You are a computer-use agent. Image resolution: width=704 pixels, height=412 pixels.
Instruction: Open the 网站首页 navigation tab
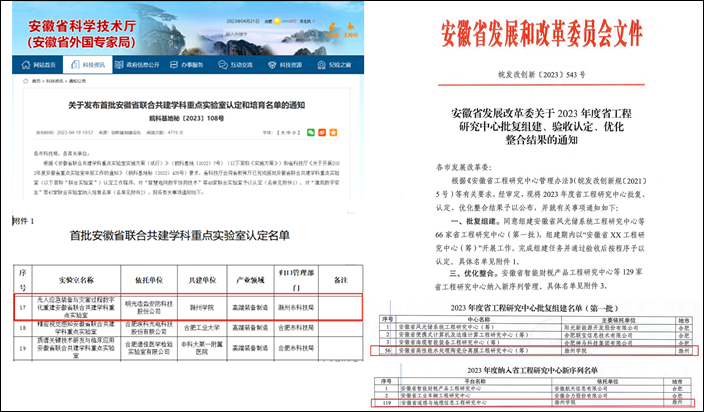coord(39,65)
